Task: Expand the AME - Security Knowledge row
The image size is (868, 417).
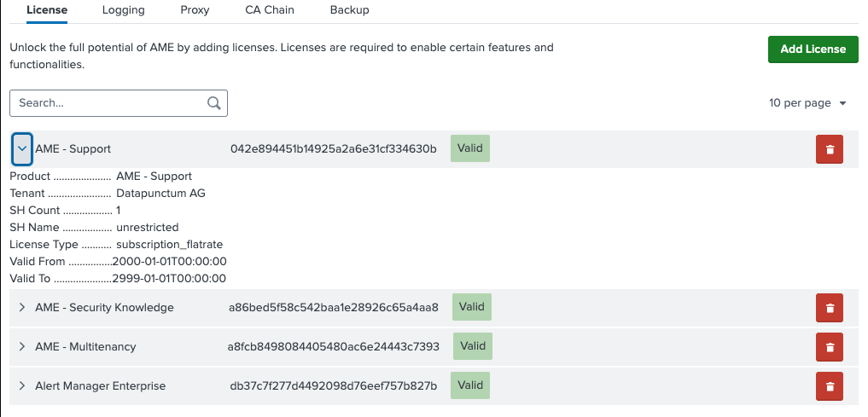Action: 22,308
